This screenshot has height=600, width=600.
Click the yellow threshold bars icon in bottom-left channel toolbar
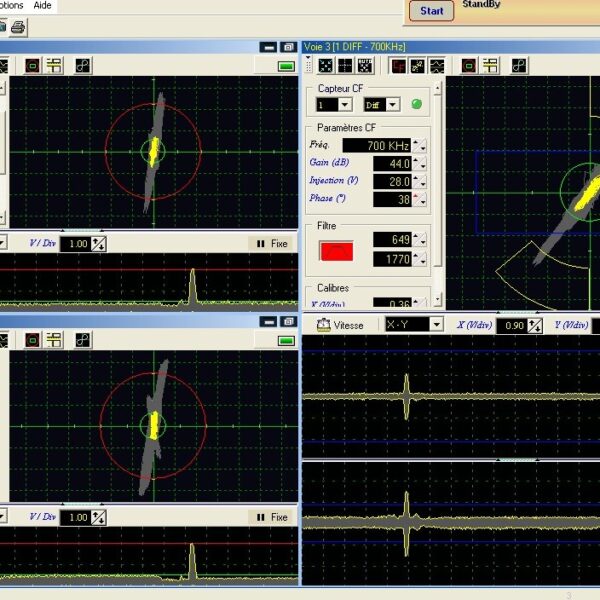click(54, 340)
